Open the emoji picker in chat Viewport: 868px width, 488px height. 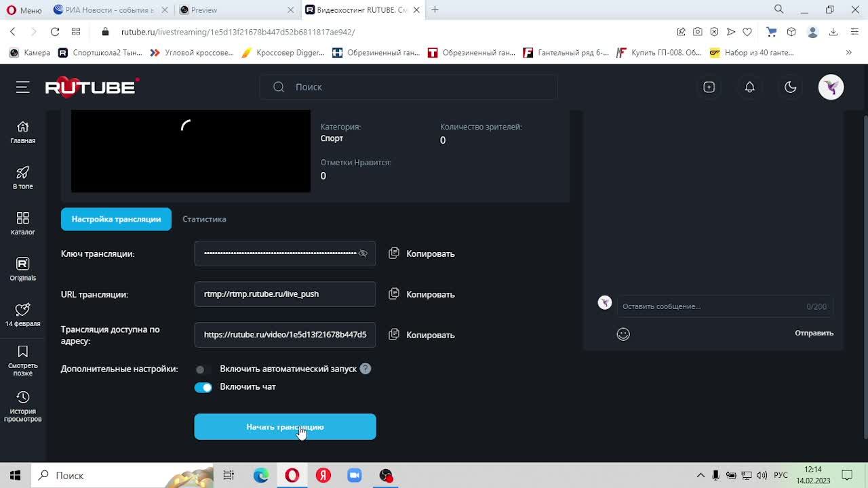(x=623, y=333)
